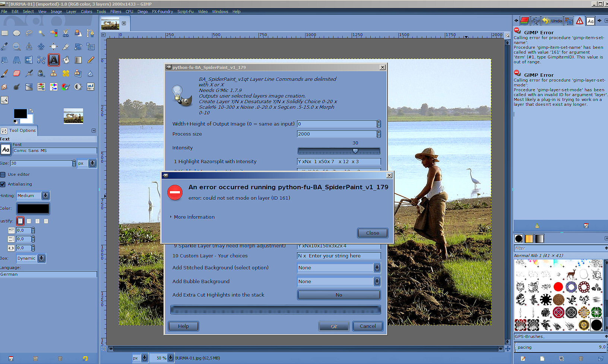Image resolution: width=608 pixels, height=364 pixels.
Task: Select the Rectangle Select tool
Action: click(4, 33)
